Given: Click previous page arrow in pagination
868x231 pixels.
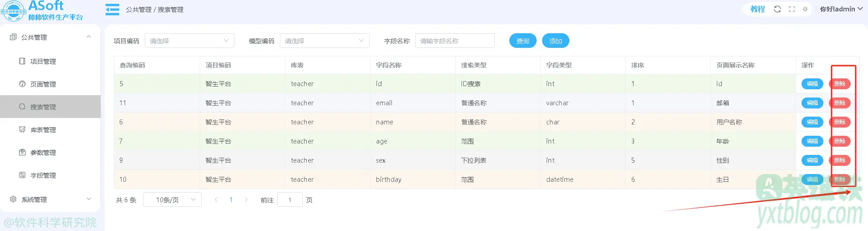Looking at the screenshot, I should [x=216, y=200].
